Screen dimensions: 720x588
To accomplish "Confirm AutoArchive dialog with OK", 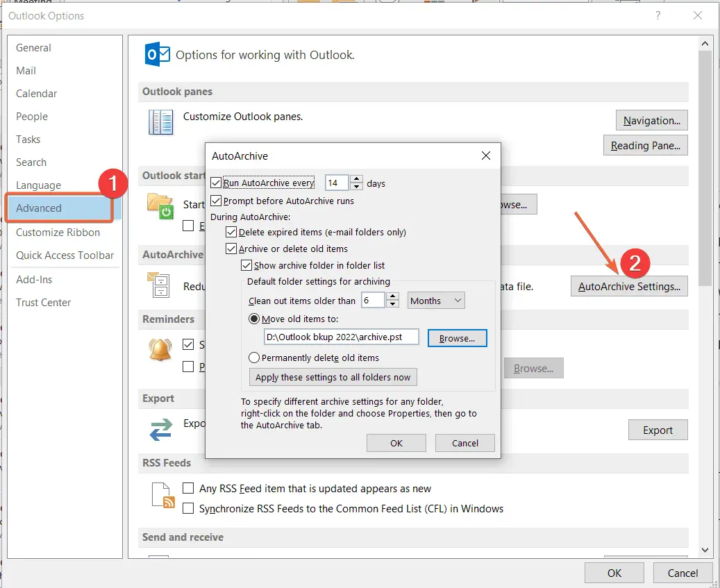I will pos(396,443).
